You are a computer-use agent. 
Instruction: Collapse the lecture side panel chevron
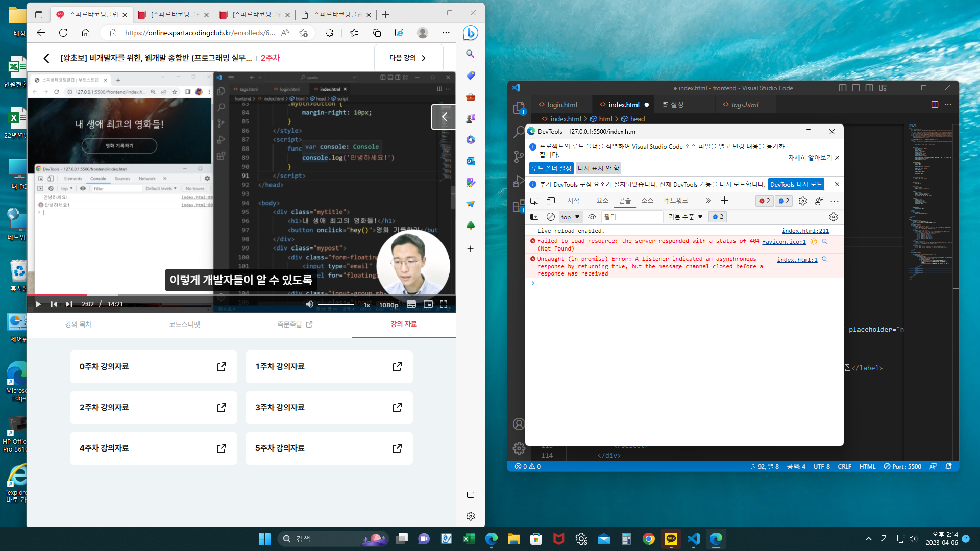coord(444,117)
